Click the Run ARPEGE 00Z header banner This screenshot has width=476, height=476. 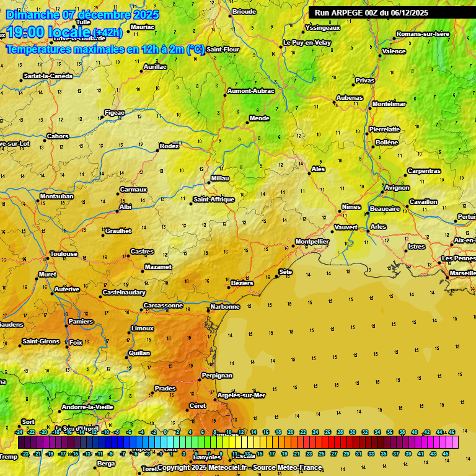(371, 12)
